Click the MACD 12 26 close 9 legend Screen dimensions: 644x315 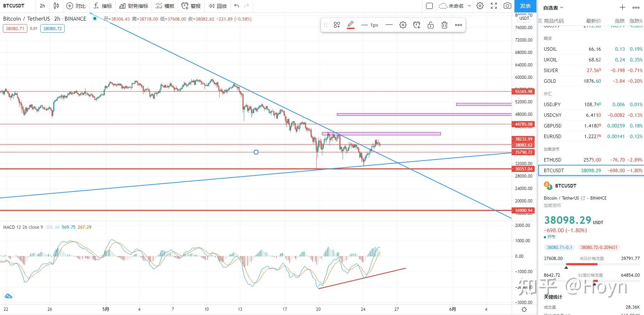tap(23, 227)
